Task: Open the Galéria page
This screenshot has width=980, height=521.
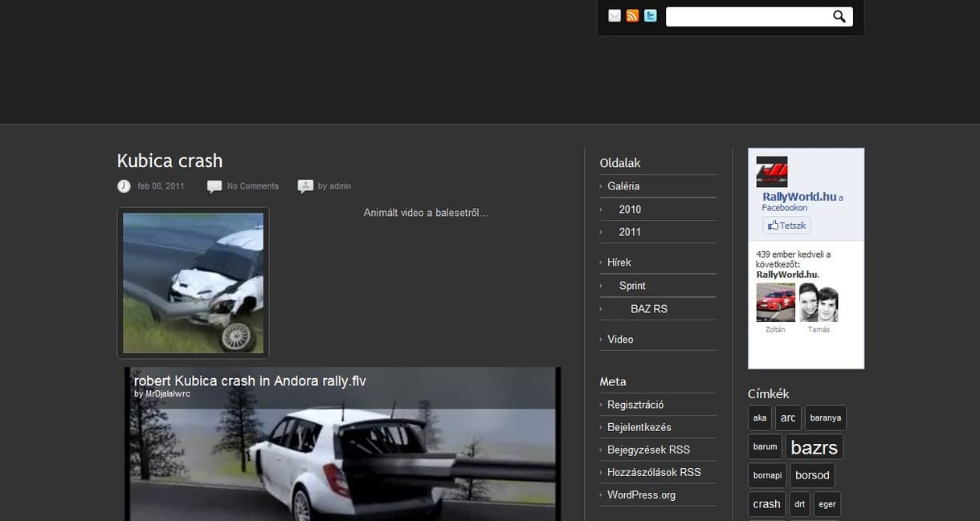Action: pyautogui.click(x=623, y=186)
